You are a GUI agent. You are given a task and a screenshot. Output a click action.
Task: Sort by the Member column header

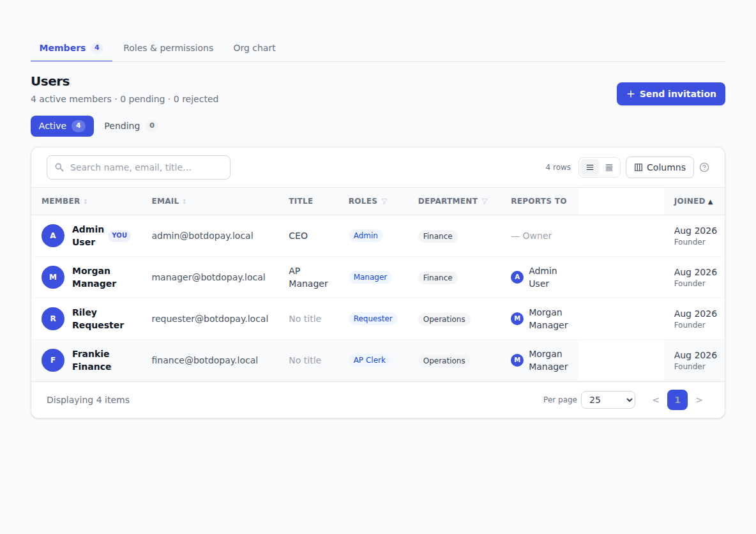pos(64,201)
